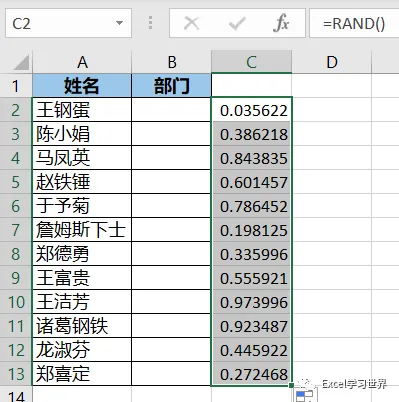Click the cell showing 0.335996
This screenshot has height=402, width=399.
[252, 254]
